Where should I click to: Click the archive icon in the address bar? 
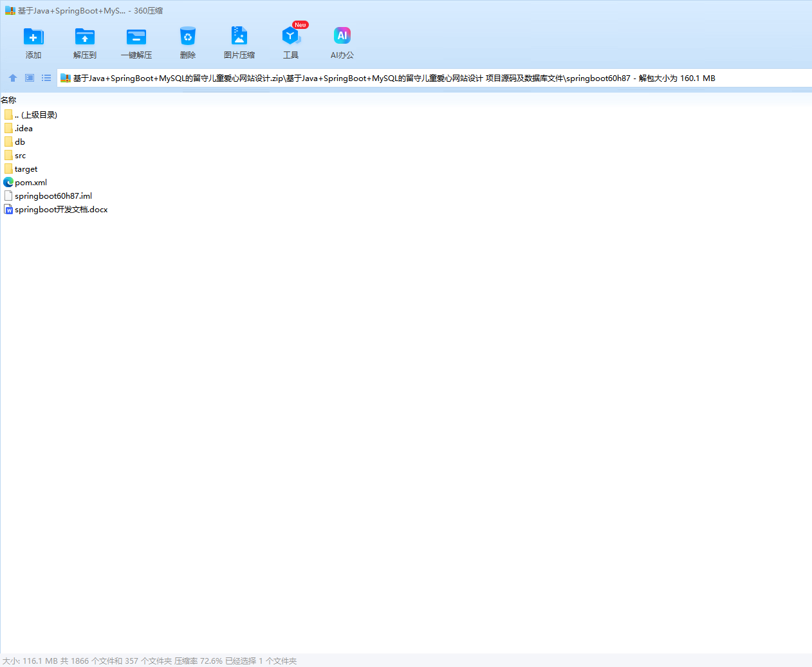pyautogui.click(x=65, y=78)
